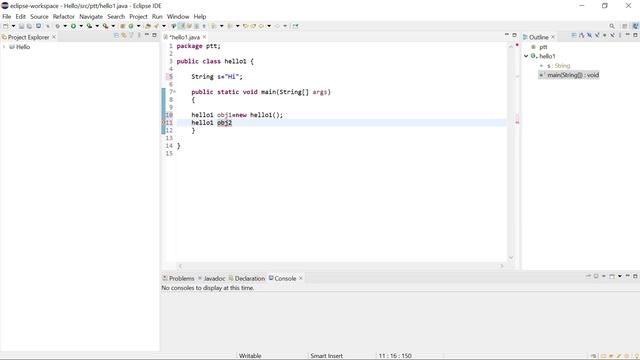Toggle Sort alphabetically in Outline toolbar

coord(582,36)
